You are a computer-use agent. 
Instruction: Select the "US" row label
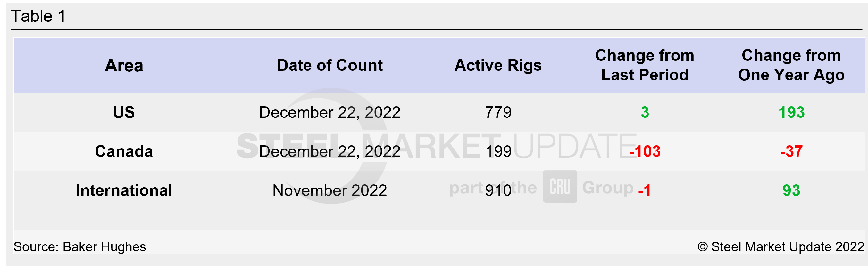tap(124, 112)
